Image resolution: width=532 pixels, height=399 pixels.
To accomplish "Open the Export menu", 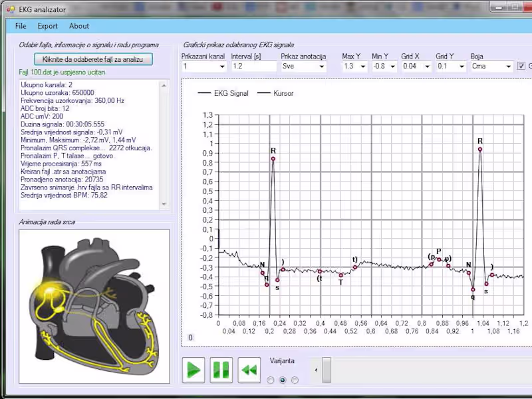I will click(x=47, y=26).
